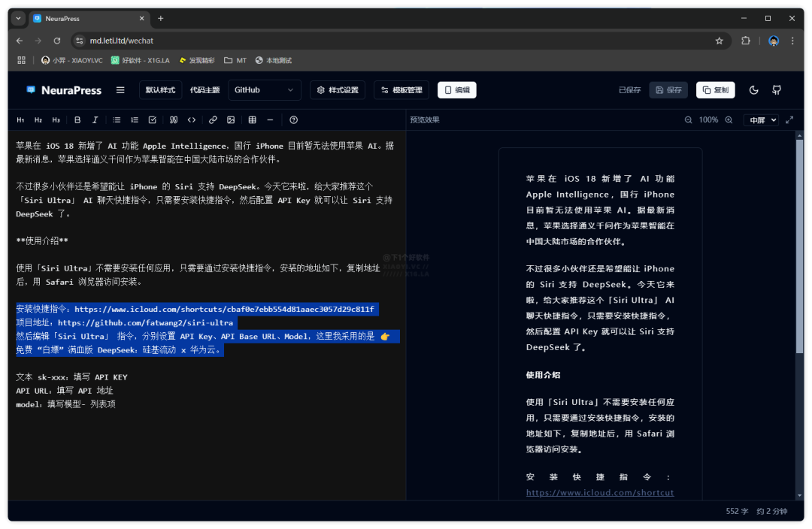Screen dimensions: 812x529
Task: Insert an unordered bullet list
Action: pos(117,120)
